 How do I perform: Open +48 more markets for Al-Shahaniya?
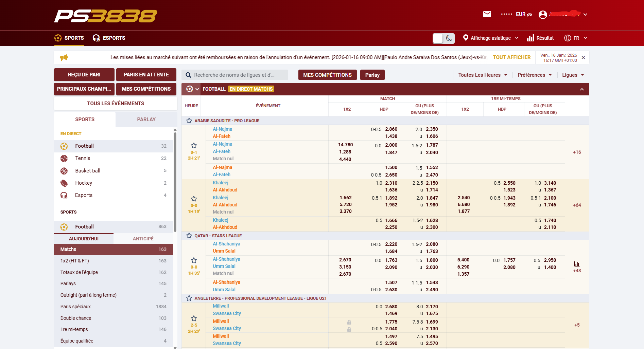[577, 271]
